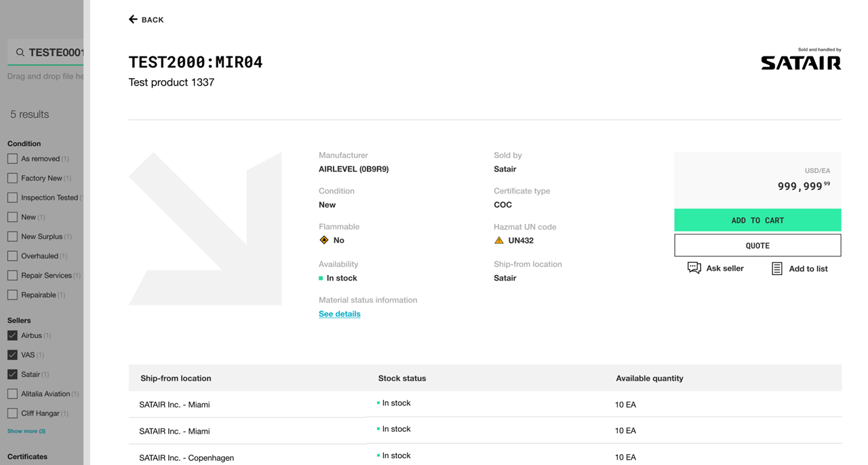Viewport: 868px width, 465px height.
Task: Click SATAIR Inc. - Copenhagen row
Action: [485, 457]
